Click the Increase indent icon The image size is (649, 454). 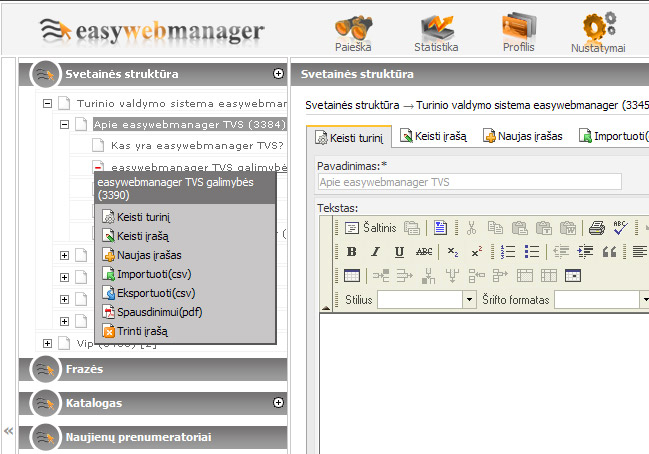pos(585,252)
